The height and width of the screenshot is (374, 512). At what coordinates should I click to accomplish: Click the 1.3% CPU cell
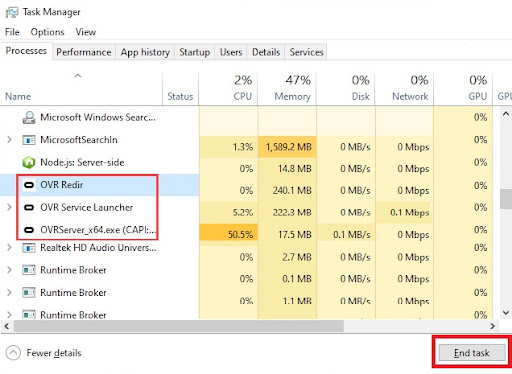point(228,147)
